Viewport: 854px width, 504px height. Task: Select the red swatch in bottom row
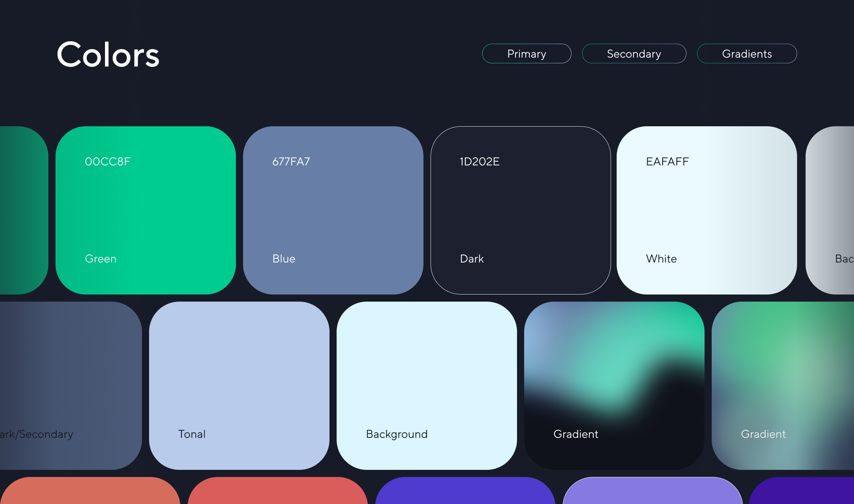click(278, 492)
